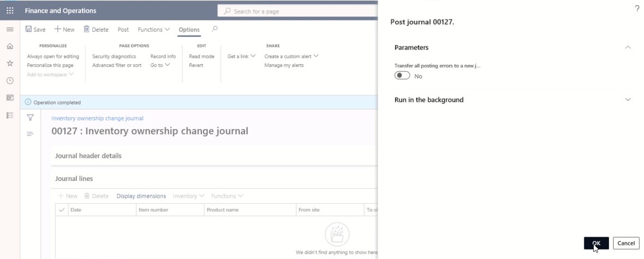
Task: Click Personalize this page
Action: click(50, 65)
